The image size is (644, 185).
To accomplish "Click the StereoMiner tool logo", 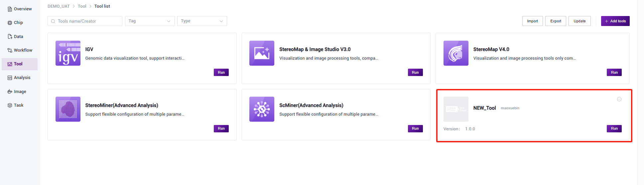I will tap(68, 109).
